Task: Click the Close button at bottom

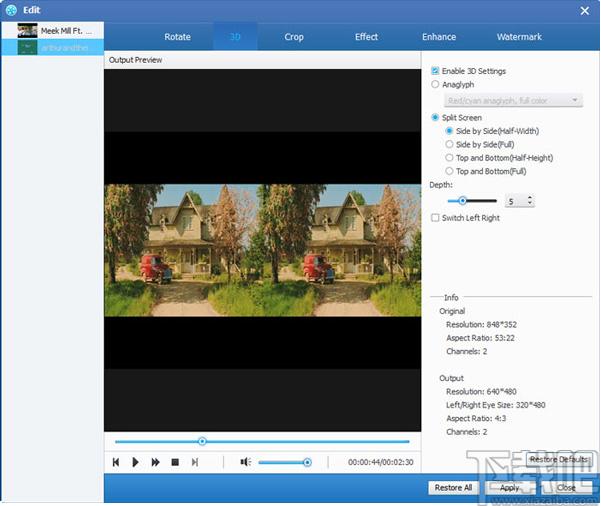Action: 566,488
